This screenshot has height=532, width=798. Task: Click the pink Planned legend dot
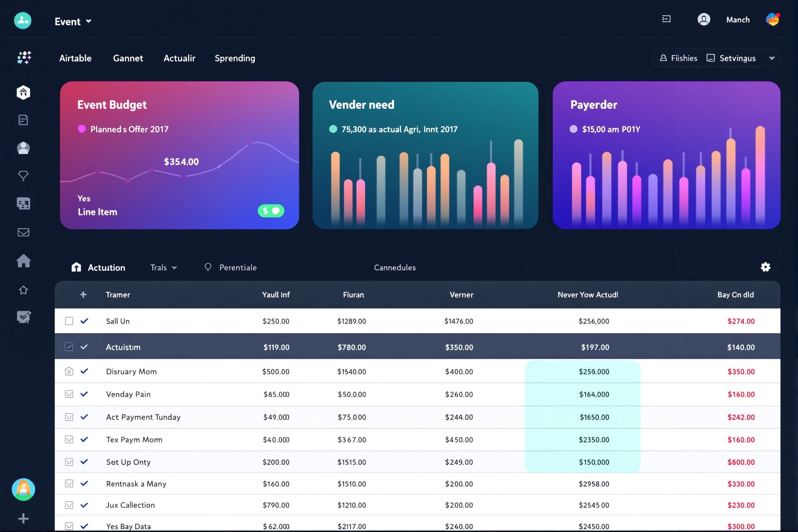[82, 129]
